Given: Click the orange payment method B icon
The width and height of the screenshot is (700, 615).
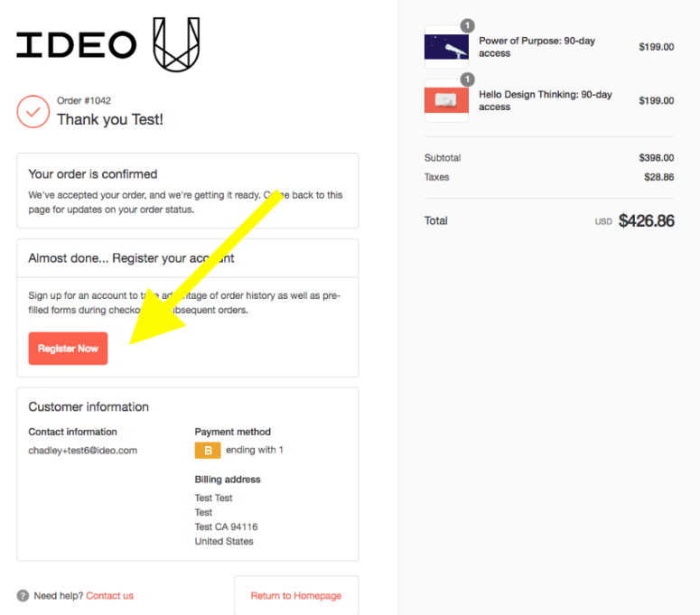Looking at the screenshot, I should (x=208, y=451).
